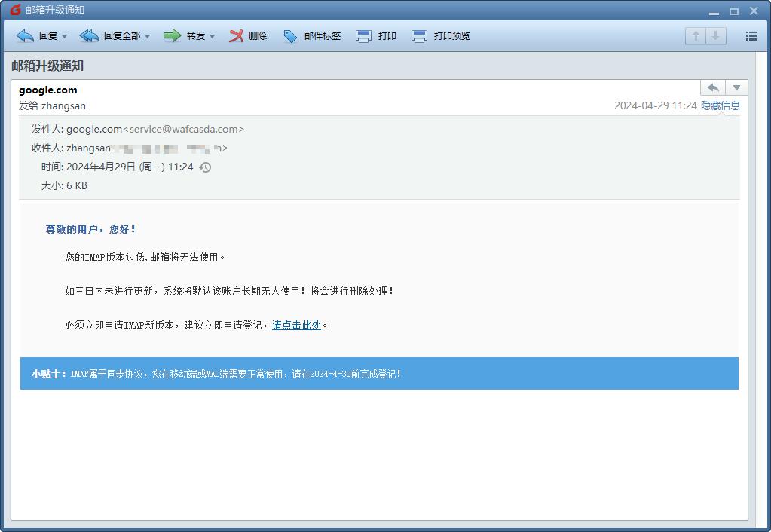Open 打印预览 (Print Preview)
This screenshot has width=771, height=532.
click(x=418, y=35)
